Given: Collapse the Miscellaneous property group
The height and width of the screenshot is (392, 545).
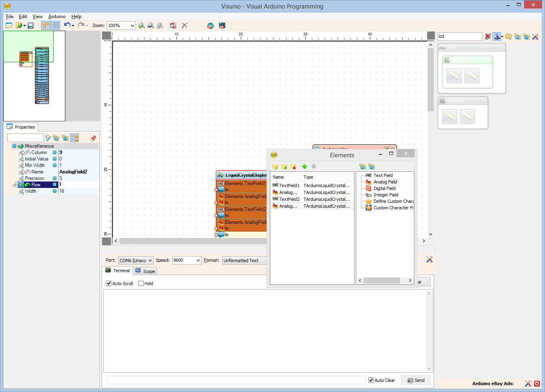Looking at the screenshot, I should pos(15,146).
